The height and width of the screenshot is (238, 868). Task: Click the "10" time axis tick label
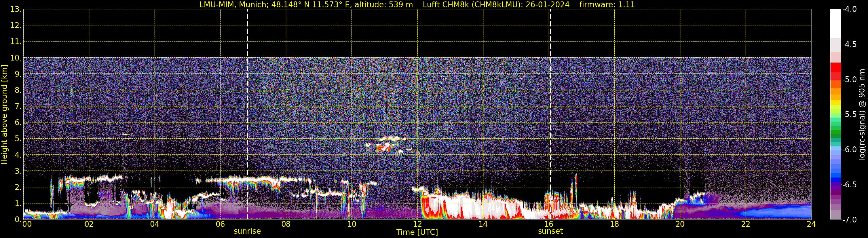(352, 224)
